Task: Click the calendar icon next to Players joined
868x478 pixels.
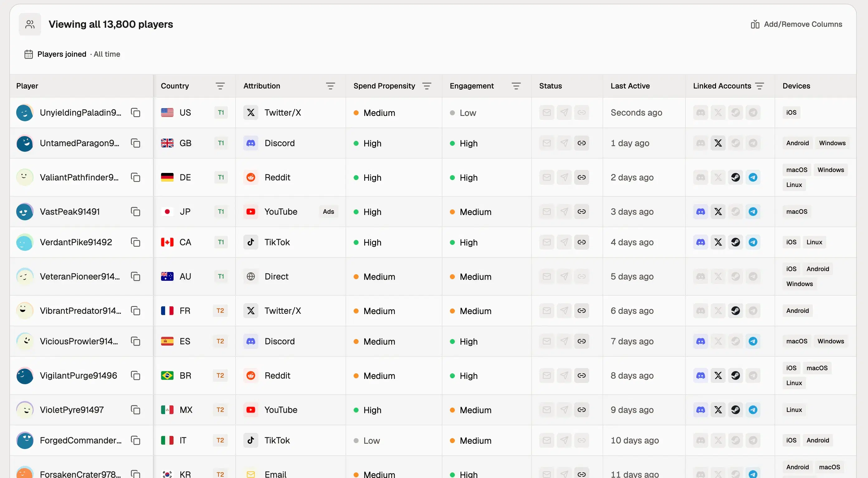Action: 29,54
